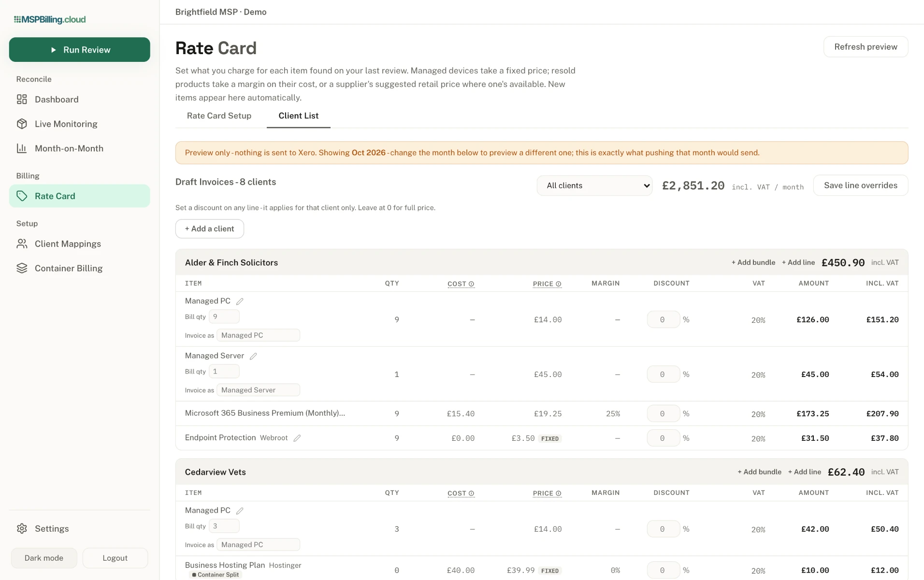
Task: Open Settings with the gear icon
Action: click(x=79, y=529)
